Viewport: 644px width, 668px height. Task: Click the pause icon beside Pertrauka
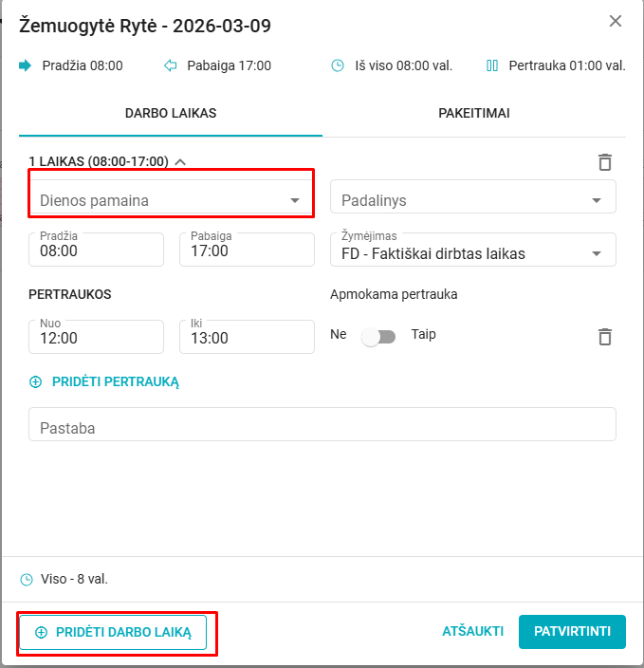point(492,65)
